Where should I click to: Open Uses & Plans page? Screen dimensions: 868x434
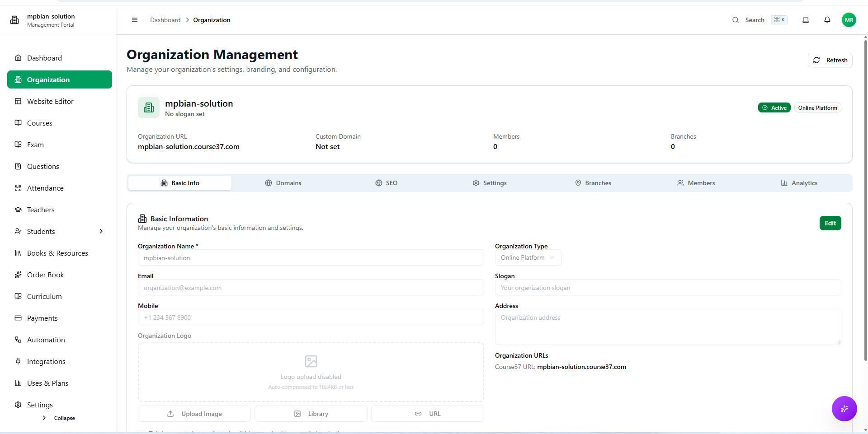click(47, 383)
